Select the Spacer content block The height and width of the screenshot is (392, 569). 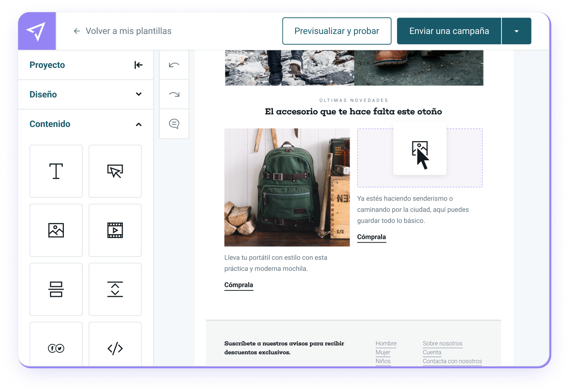point(115,289)
